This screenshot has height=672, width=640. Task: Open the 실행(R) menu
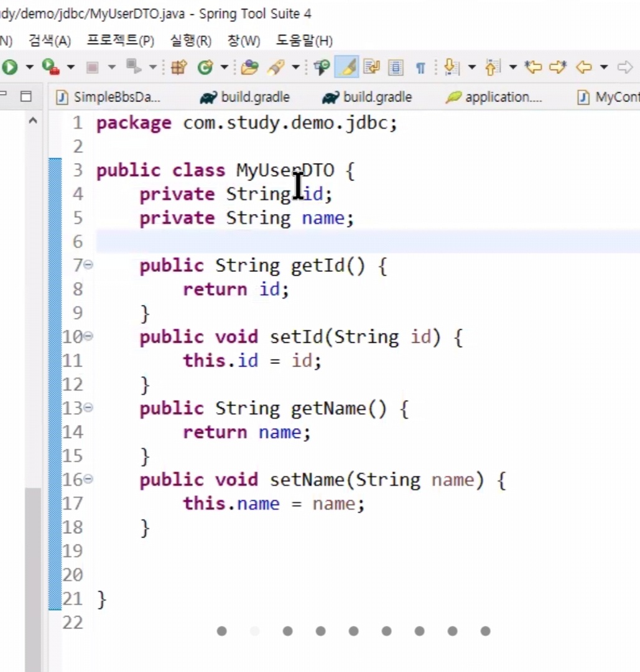click(x=190, y=40)
